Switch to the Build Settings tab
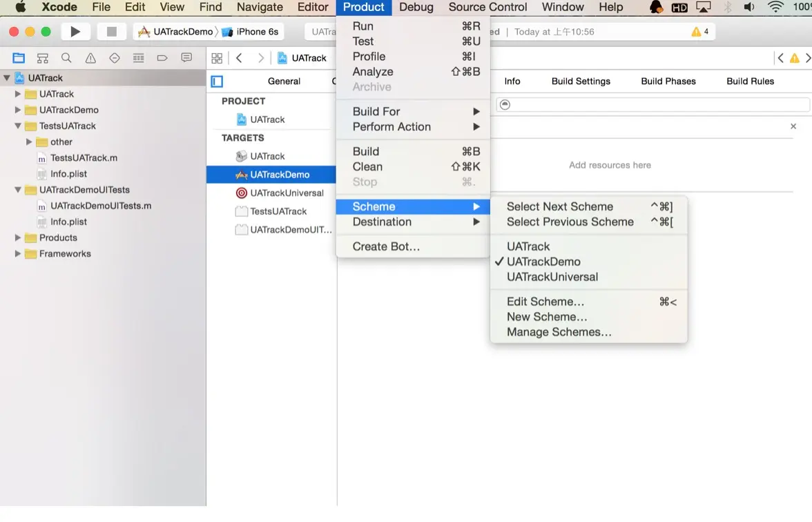This screenshot has height=522, width=812. pos(581,81)
